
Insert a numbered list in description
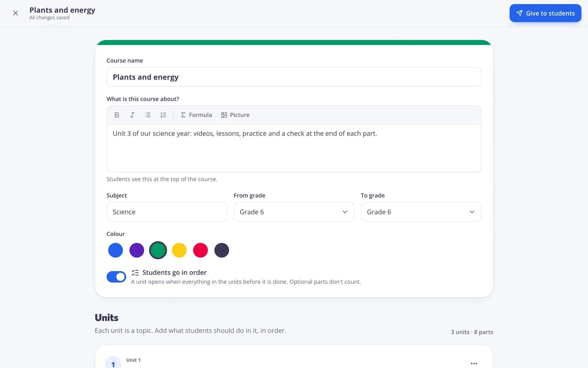click(163, 115)
